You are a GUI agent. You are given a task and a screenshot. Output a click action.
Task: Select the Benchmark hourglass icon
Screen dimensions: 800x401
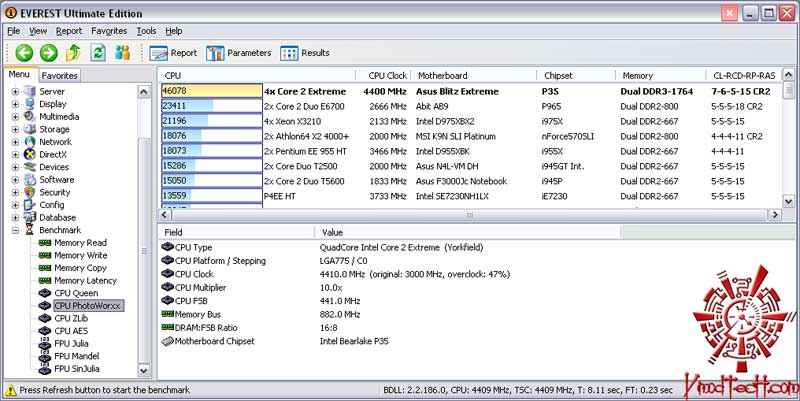(x=30, y=230)
